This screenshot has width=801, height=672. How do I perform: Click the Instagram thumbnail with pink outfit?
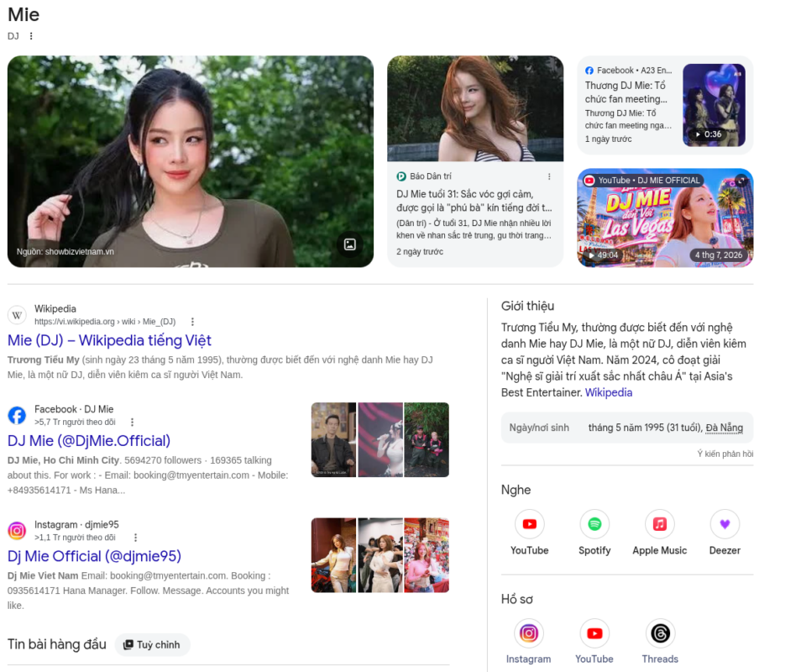coord(427,555)
